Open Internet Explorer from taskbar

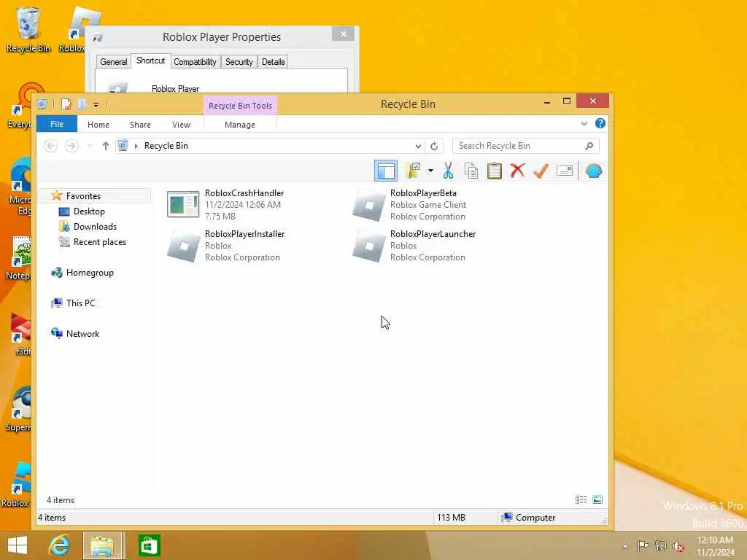point(60,545)
